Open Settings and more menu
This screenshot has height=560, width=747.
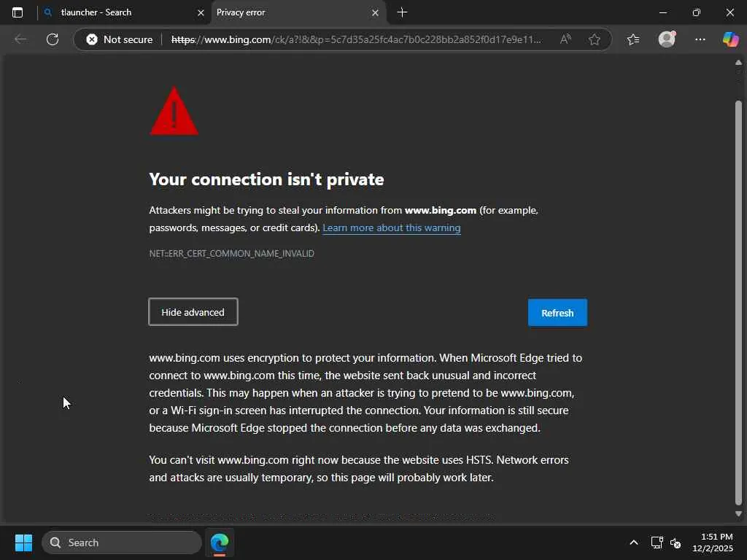(x=700, y=39)
